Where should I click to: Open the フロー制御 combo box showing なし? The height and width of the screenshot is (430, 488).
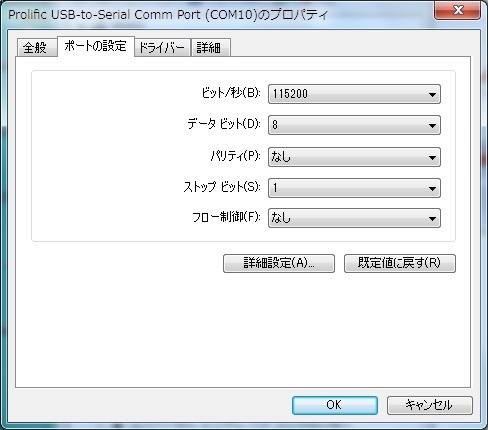[x=354, y=218]
